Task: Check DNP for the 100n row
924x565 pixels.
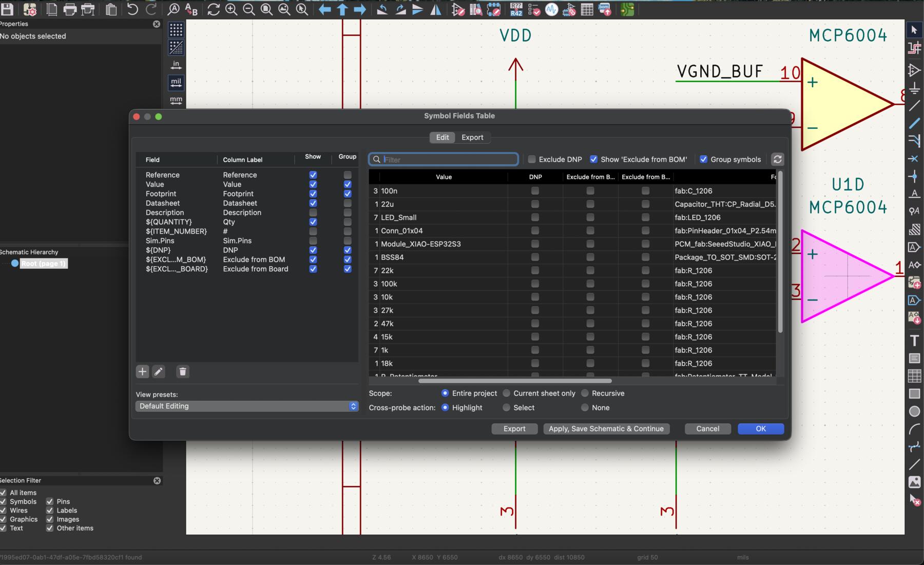Action: pyautogui.click(x=535, y=191)
